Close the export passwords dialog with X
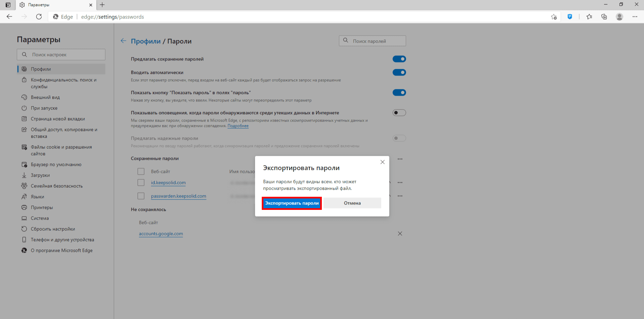The width and height of the screenshot is (644, 319). click(x=382, y=162)
